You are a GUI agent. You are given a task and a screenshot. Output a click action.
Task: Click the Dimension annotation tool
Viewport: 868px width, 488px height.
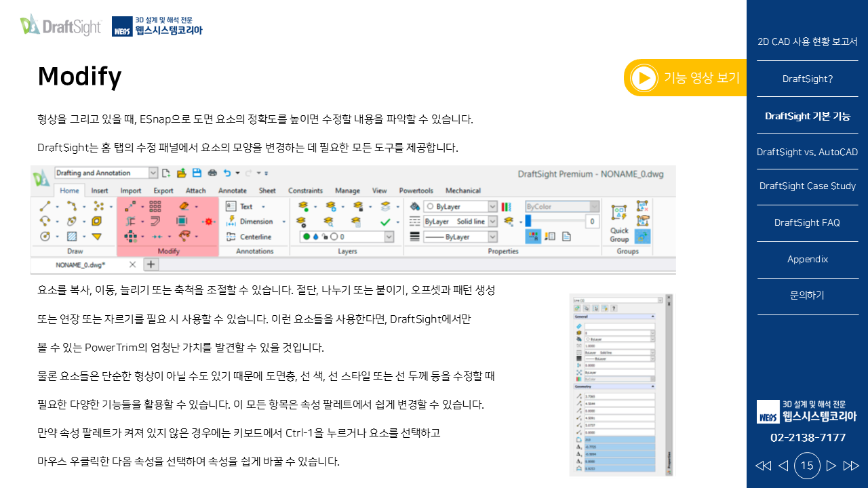click(249, 221)
